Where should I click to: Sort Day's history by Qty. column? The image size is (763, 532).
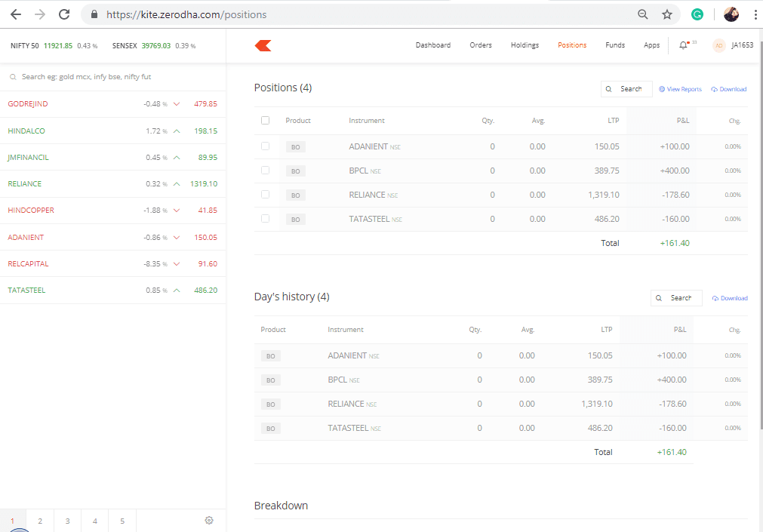coord(475,330)
